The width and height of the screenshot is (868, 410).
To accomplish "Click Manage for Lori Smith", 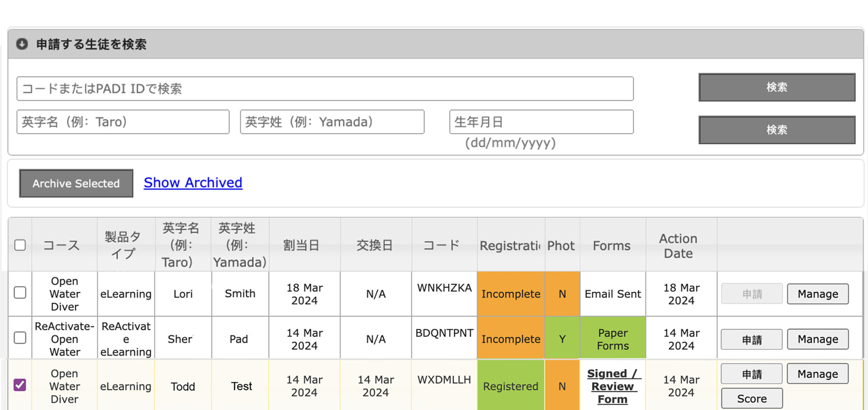I will (818, 294).
